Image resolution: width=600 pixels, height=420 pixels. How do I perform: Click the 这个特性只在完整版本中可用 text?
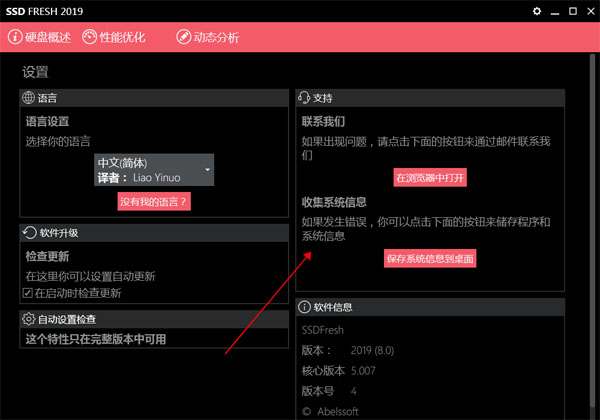click(96, 339)
